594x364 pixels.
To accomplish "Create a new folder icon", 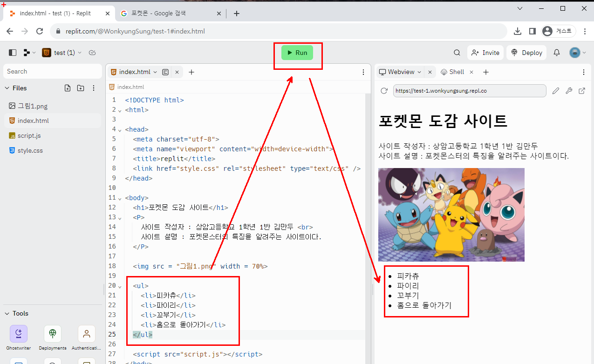I will point(81,88).
